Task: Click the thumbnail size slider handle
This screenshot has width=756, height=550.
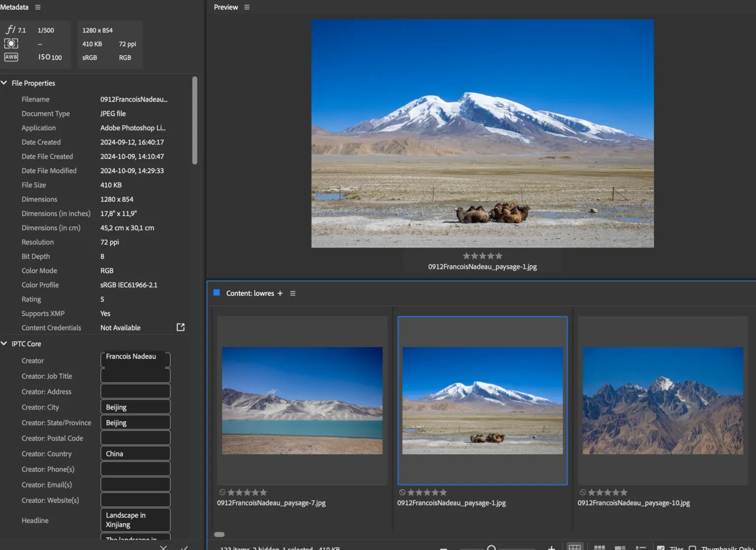Action: pyautogui.click(x=491, y=548)
